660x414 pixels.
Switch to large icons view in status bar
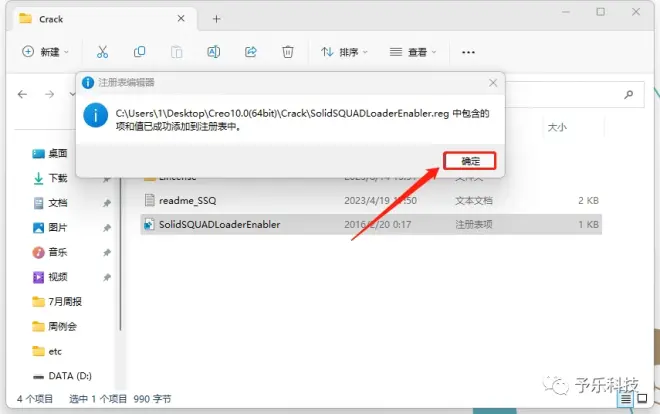point(642,398)
